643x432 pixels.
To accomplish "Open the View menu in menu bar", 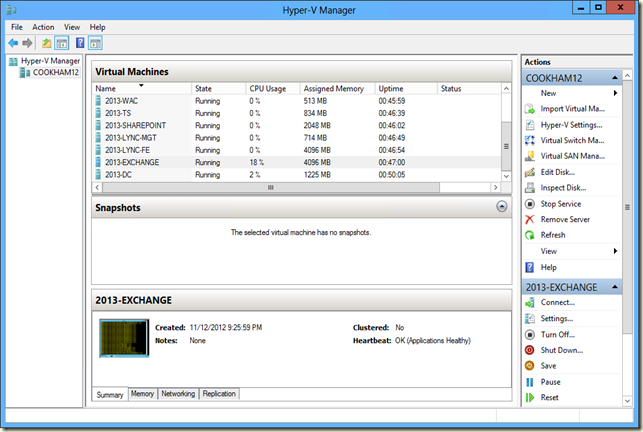I will tap(72, 27).
